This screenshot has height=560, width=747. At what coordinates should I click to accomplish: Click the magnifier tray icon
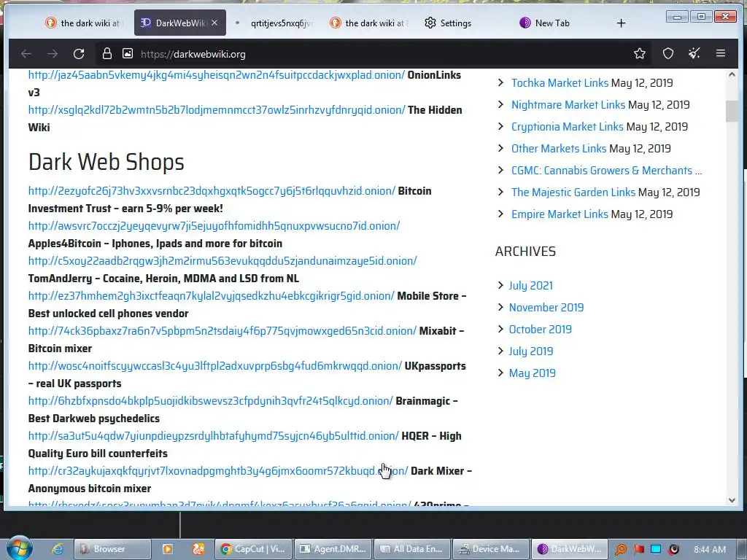pos(620,550)
